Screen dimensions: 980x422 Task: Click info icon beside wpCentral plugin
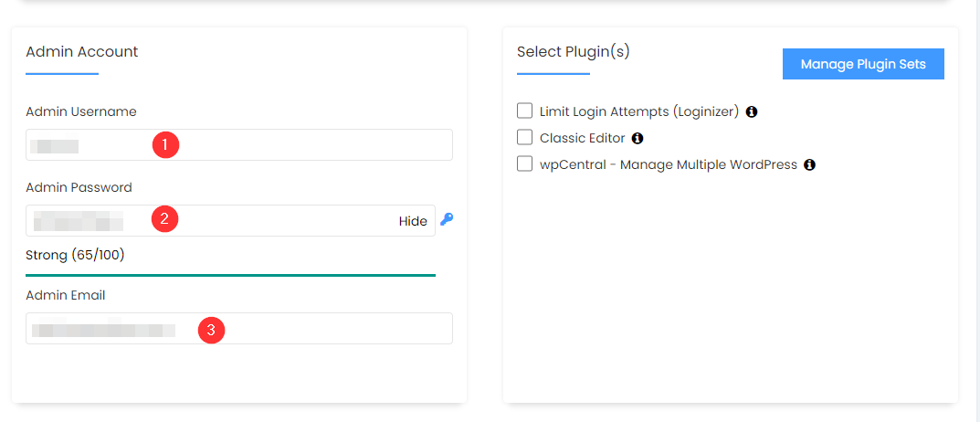pos(809,165)
